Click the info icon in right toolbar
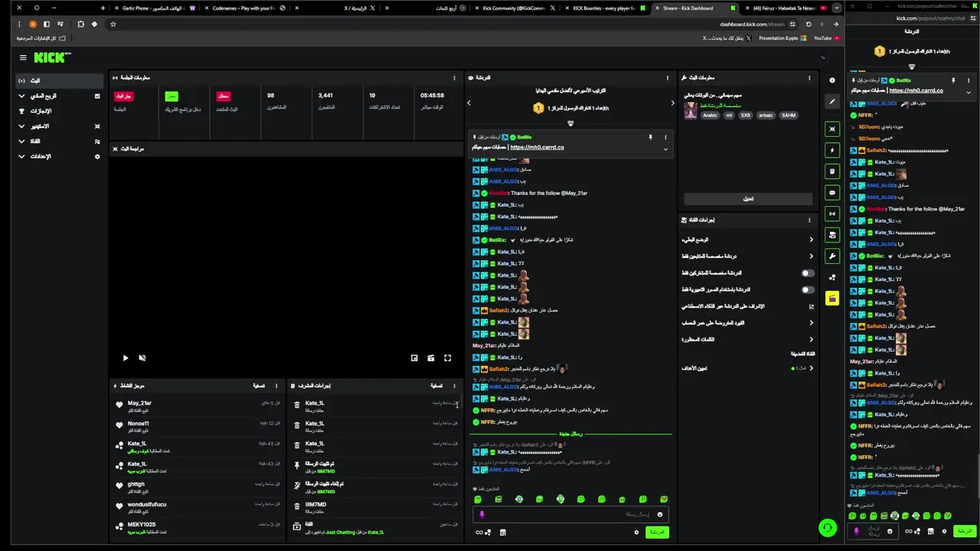Viewport: 980px width, 551px height. 832,80
